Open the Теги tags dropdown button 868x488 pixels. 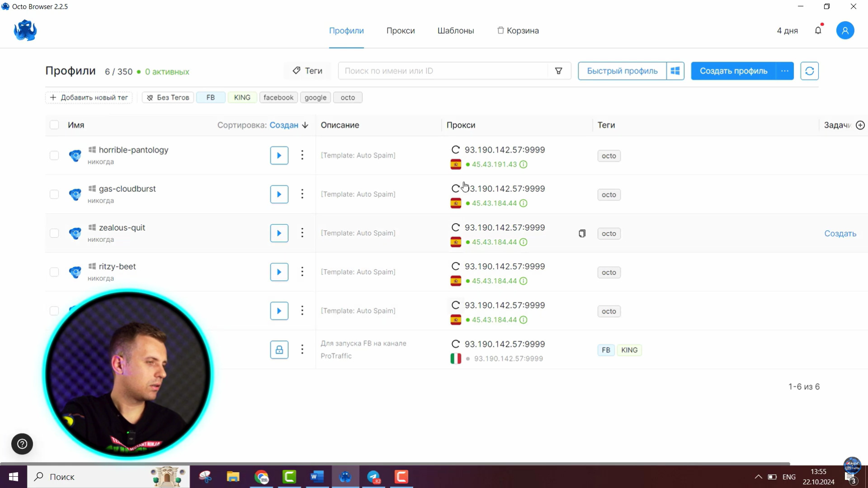(x=307, y=71)
